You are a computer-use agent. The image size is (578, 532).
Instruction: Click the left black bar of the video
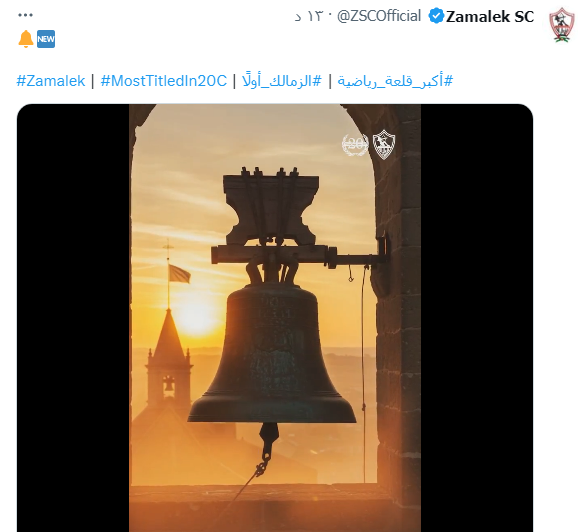(x=73, y=318)
